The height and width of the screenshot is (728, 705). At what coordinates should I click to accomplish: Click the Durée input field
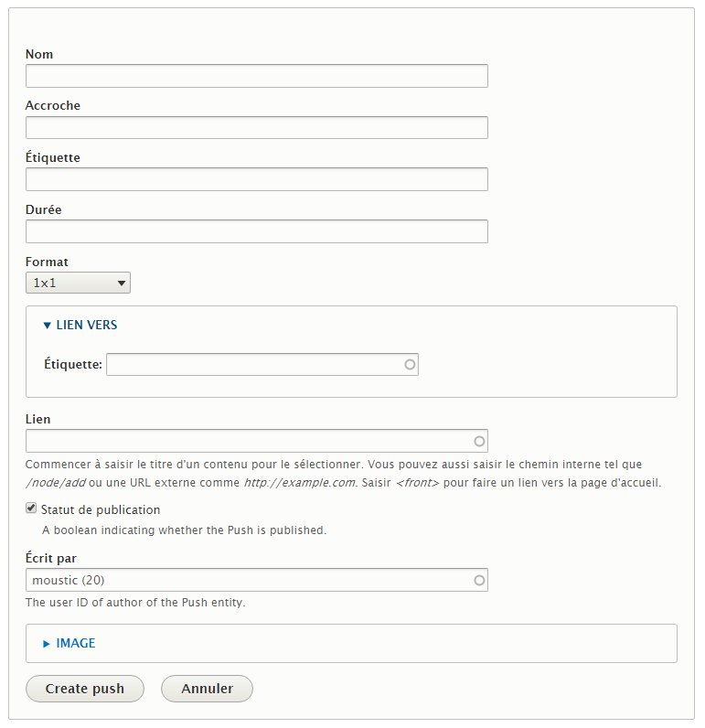(x=256, y=231)
